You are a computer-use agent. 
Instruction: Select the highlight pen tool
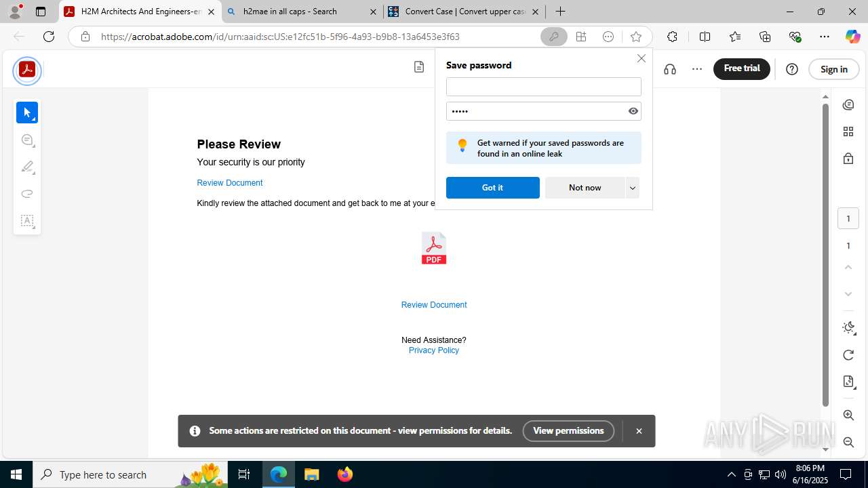(x=27, y=167)
